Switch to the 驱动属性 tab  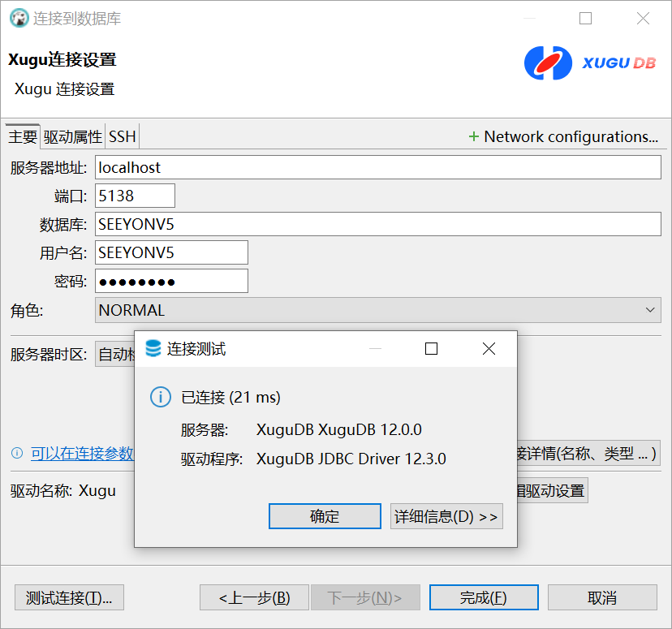tap(73, 136)
